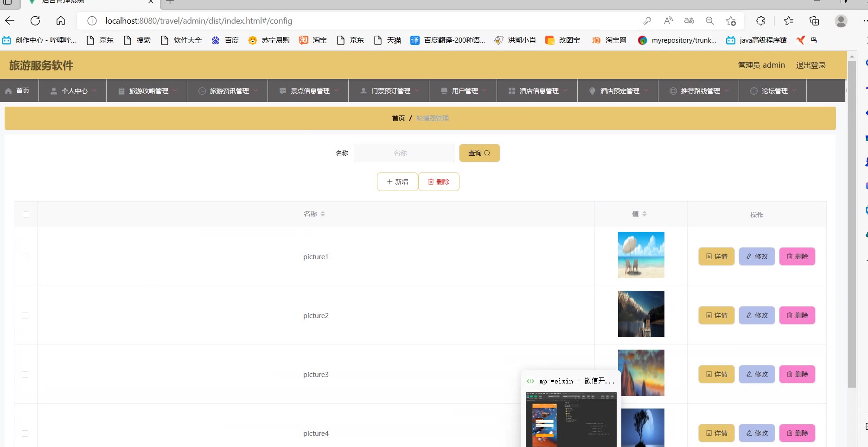
Task: Check the picture3 row checkbox
Action: pyautogui.click(x=25, y=375)
